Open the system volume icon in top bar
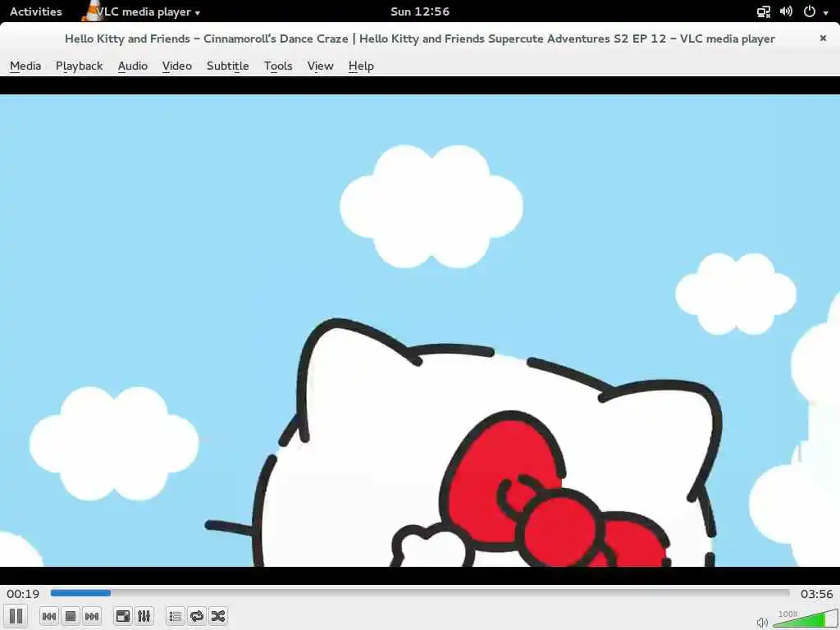 [786, 11]
